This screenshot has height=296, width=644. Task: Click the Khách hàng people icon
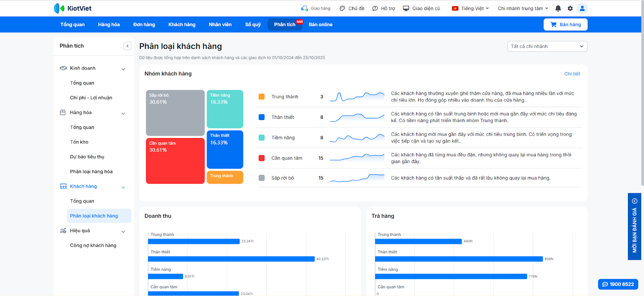(63, 186)
